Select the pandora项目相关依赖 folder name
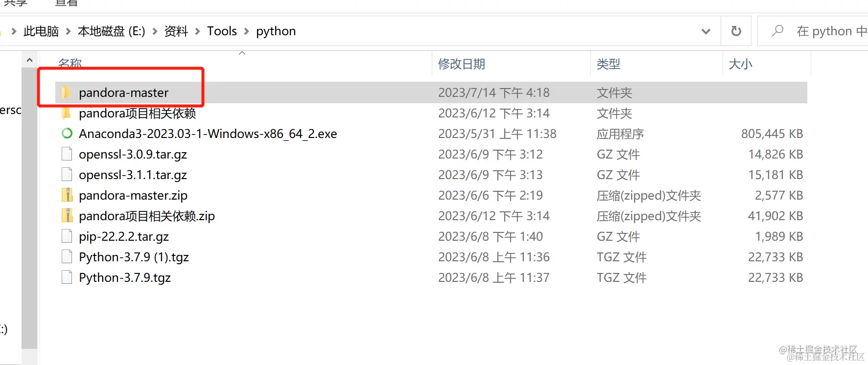 click(x=138, y=113)
